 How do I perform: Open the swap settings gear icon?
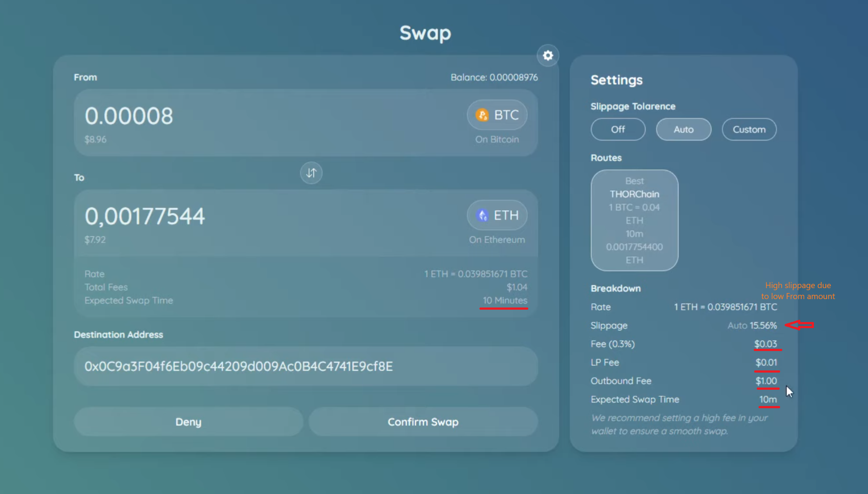pyautogui.click(x=548, y=55)
